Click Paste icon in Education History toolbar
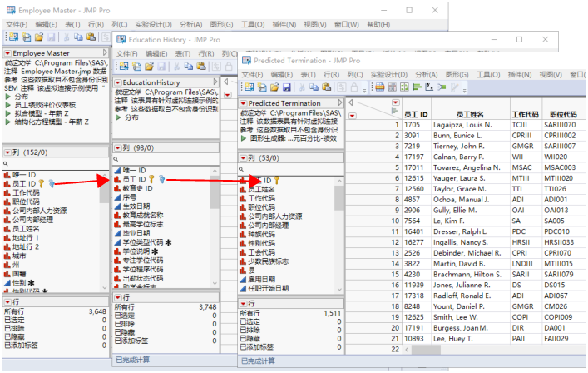588x373 pixels. [201, 67]
